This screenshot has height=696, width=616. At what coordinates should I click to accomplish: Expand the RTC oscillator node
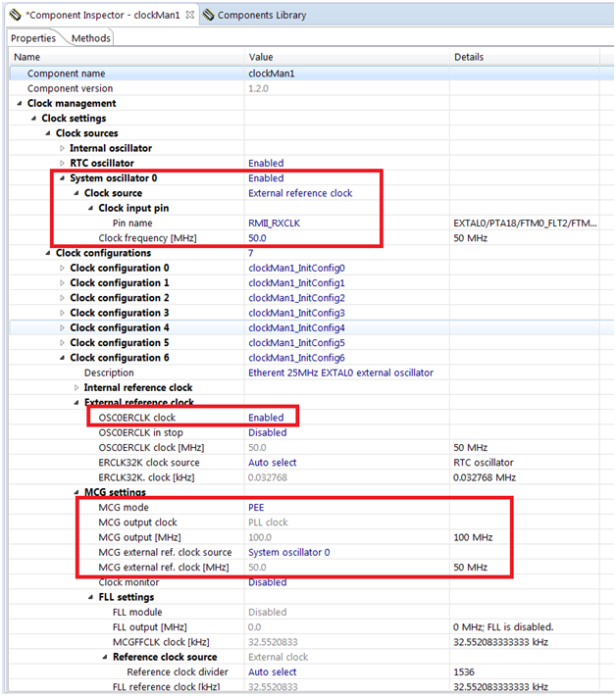62,164
